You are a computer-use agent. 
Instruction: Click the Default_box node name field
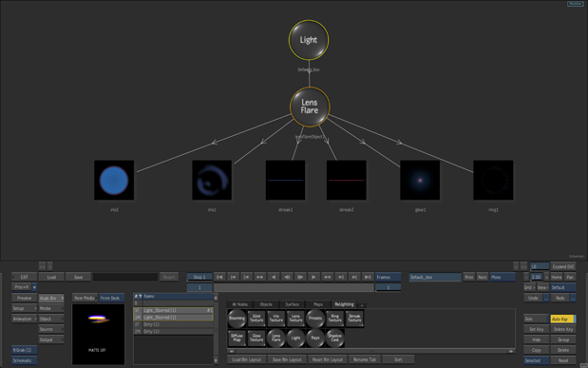pos(435,277)
